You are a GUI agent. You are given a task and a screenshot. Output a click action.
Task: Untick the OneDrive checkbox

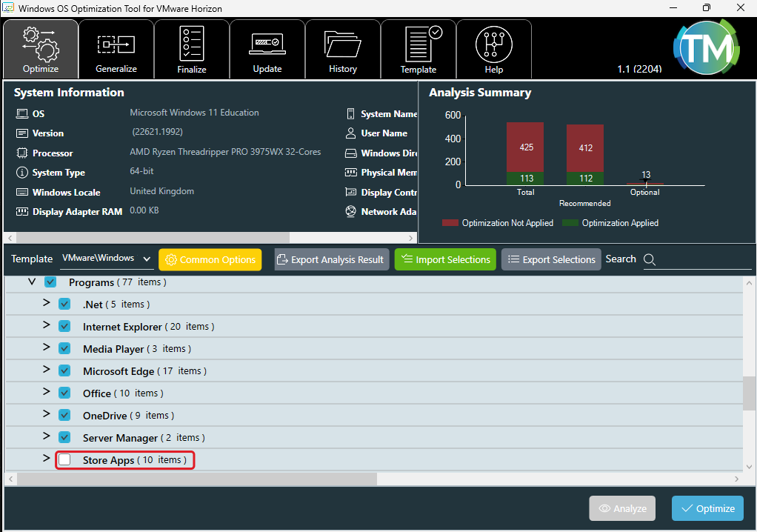[64, 416]
